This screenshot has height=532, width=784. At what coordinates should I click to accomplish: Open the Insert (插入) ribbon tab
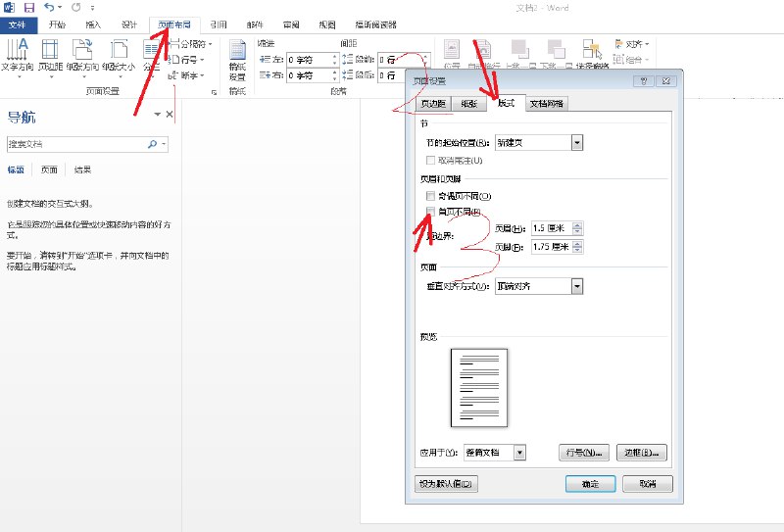[93, 25]
